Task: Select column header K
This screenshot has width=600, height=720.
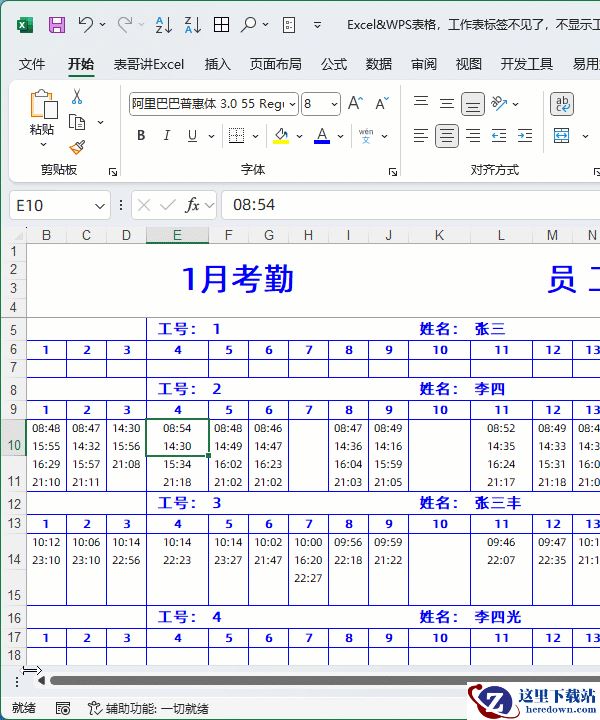Action: (439, 235)
